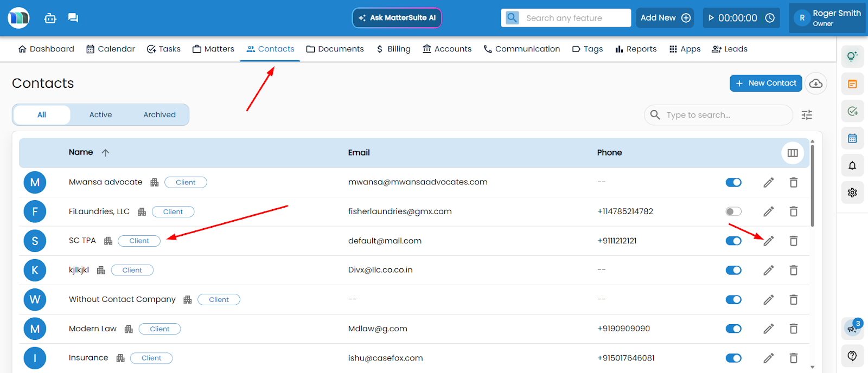Open the search filter settings icon
The image size is (868, 373).
coord(807,115)
